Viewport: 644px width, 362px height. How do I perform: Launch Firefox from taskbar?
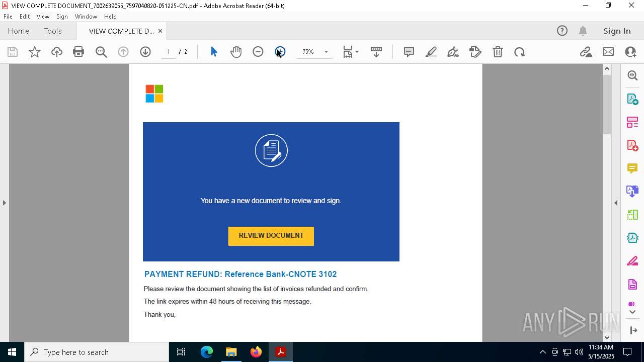click(x=256, y=352)
